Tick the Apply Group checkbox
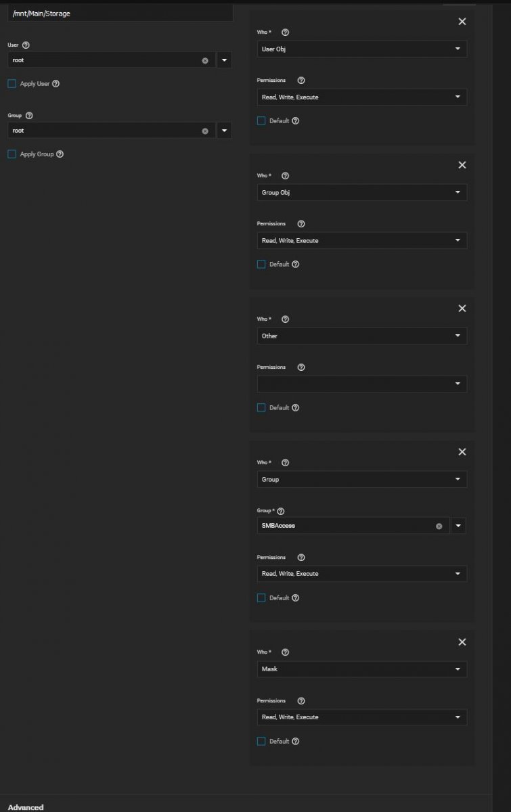Viewport: 511px width, 812px height. [x=12, y=154]
